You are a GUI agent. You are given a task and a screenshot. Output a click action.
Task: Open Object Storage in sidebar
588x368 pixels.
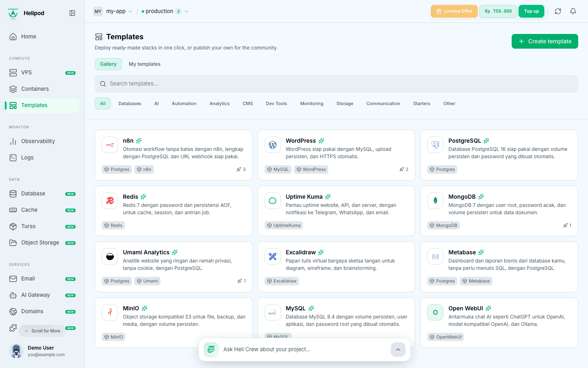pyautogui.click(x=42, y=242)
